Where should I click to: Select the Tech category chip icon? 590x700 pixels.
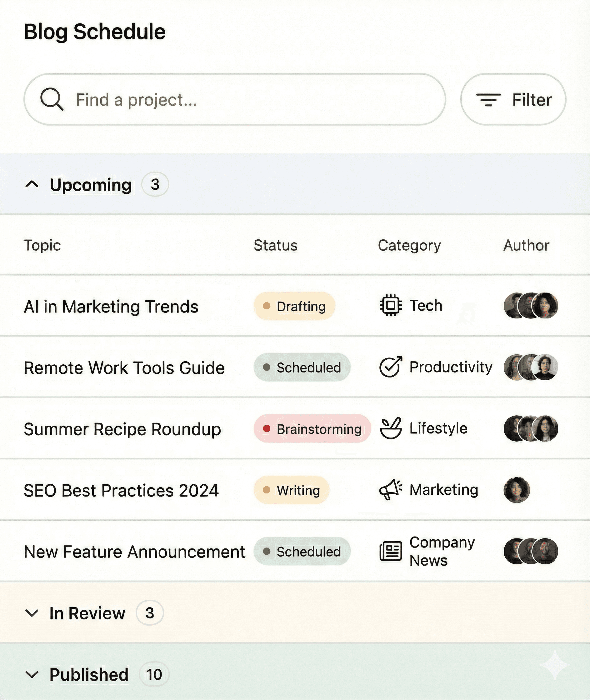[x=390, y=305]
